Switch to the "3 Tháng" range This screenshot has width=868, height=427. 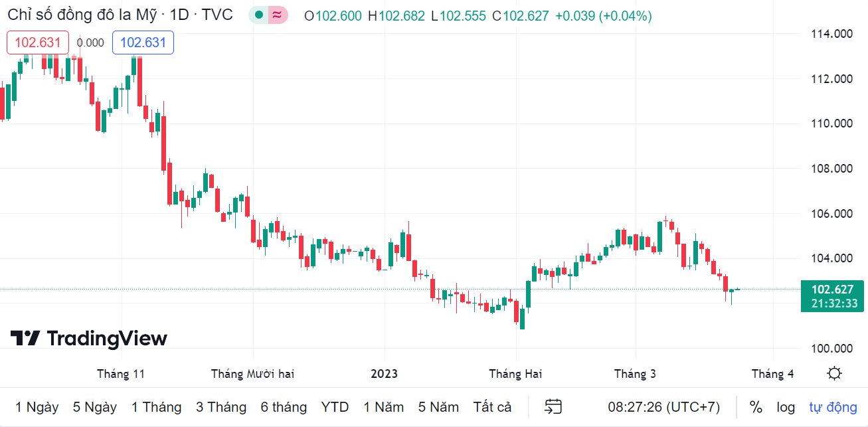pos(221,406)
